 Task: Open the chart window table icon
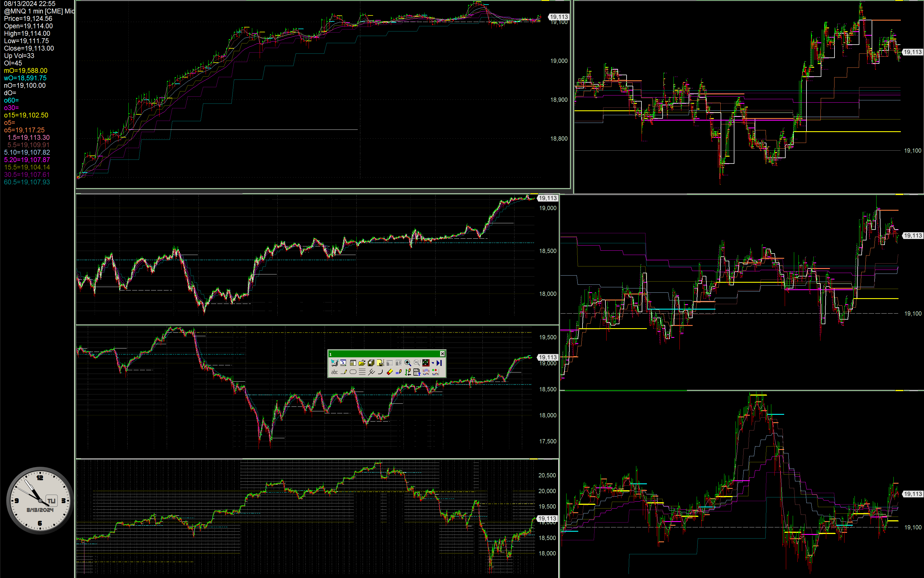(353, 363)
